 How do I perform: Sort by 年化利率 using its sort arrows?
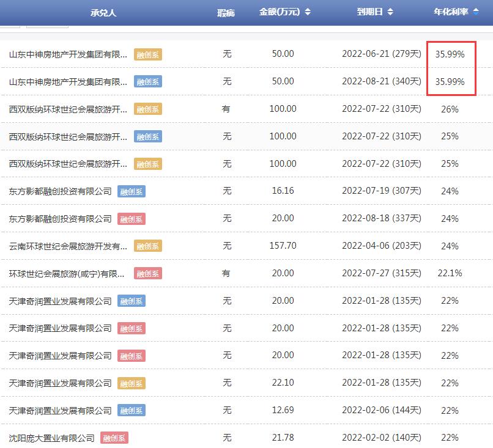[x=476, y=12]
